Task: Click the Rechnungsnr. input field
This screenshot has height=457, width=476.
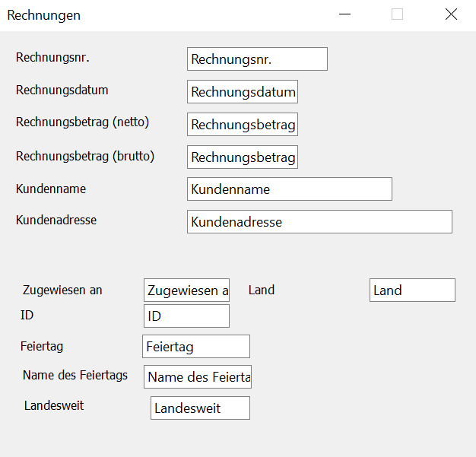Action: 257,59
